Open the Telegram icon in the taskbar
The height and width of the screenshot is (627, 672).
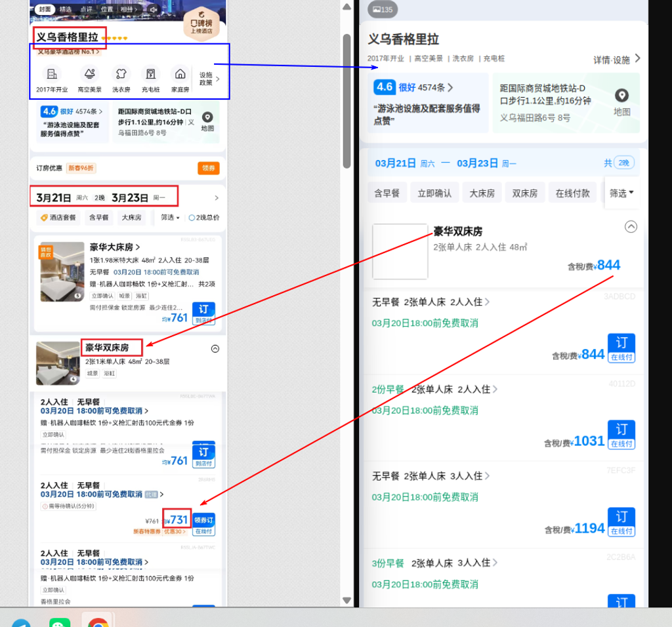click(21, 622)
